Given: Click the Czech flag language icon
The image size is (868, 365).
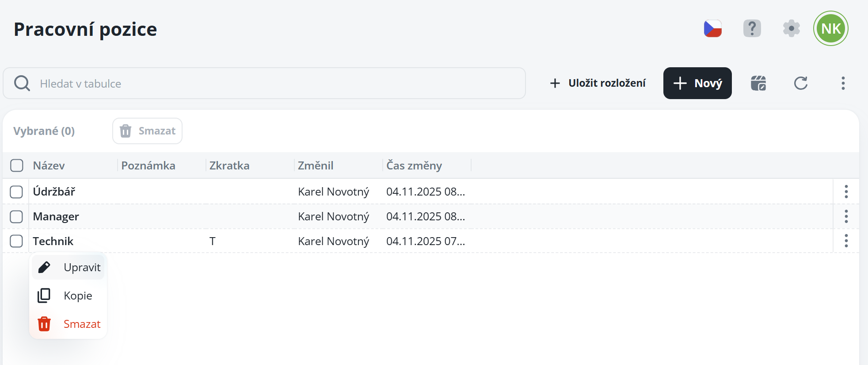Looking at the screenshot, I should click(712, 29).
